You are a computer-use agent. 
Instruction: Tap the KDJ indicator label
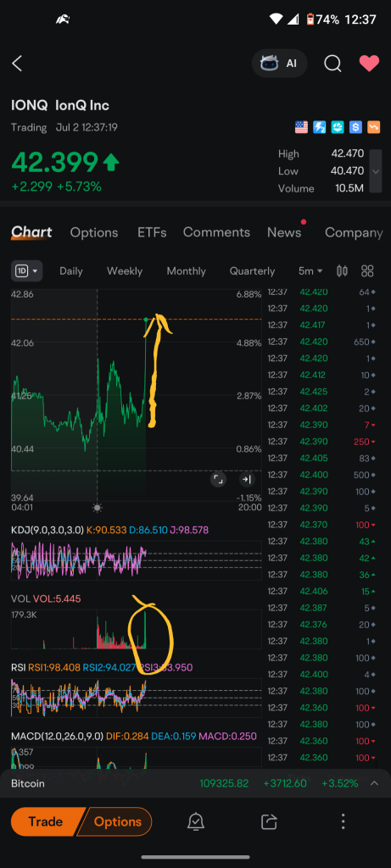pyautogui.click(x=47, y=531)
